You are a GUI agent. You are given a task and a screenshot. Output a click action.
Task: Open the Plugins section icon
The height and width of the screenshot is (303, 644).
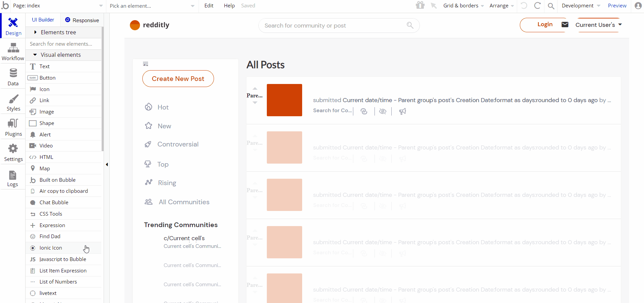(x=13, y=128)
